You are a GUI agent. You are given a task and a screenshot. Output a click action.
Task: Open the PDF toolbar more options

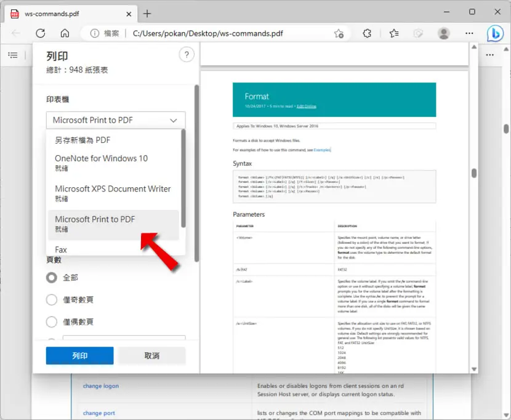pyautogui.click(x=490, y=55)
